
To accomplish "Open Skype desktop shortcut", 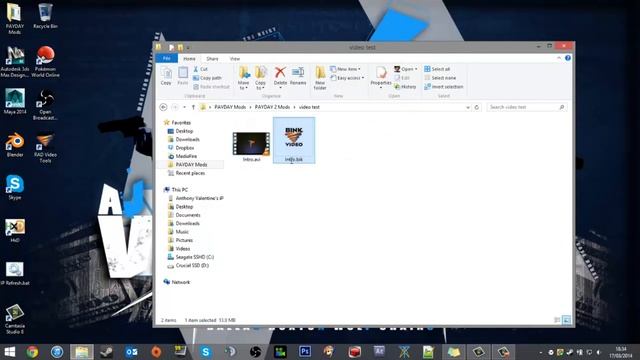I will tap(15, 188).
